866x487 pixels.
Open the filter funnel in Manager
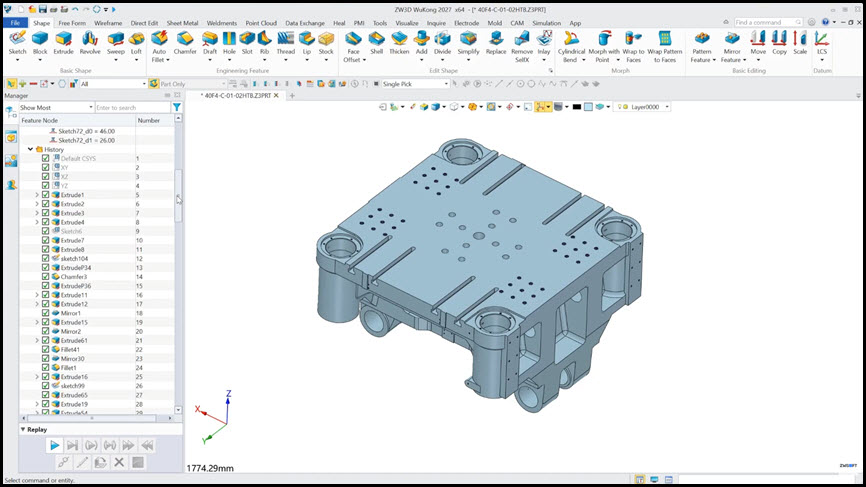tap(177, 108)
